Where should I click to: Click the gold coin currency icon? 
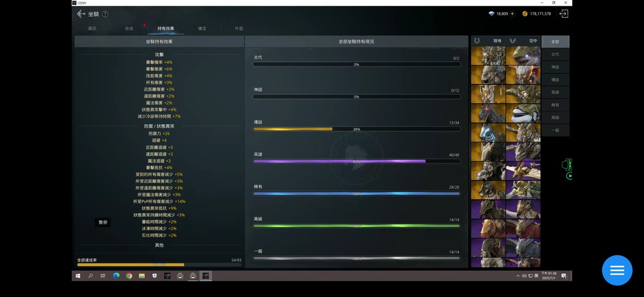click(525, 13)
